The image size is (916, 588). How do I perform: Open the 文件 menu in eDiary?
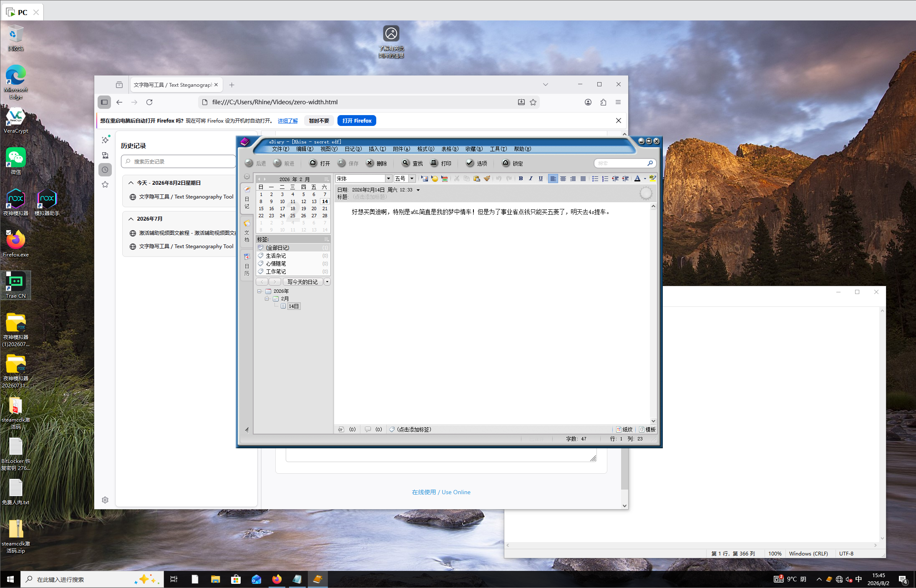click(x=280, y=149)
